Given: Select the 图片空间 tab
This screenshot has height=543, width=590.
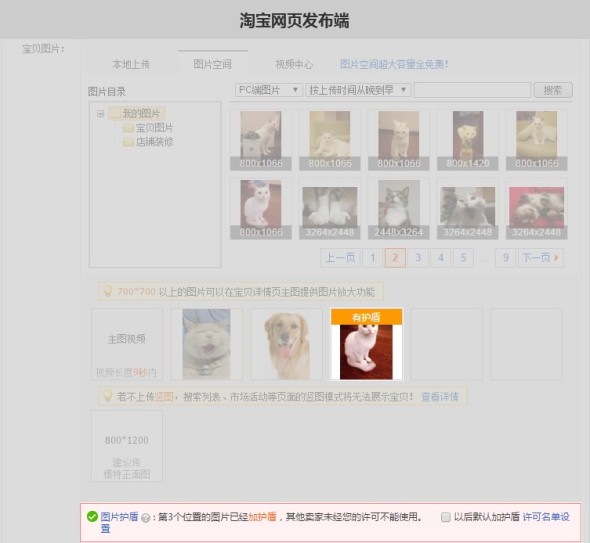Looking at the screenshot, I should (x=213, y=64).
